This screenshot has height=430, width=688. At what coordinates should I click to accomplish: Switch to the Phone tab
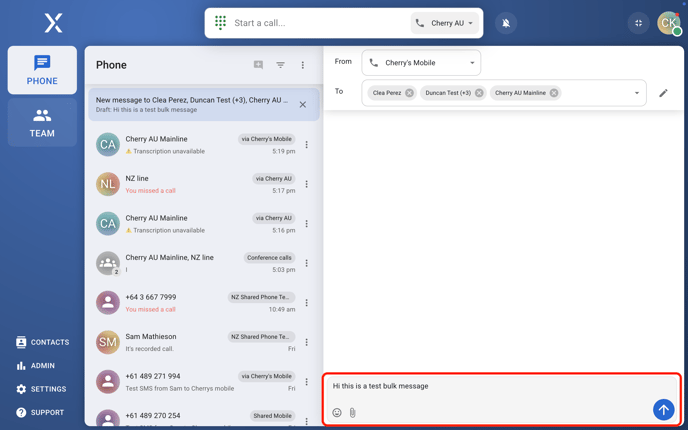click(42, 70)
